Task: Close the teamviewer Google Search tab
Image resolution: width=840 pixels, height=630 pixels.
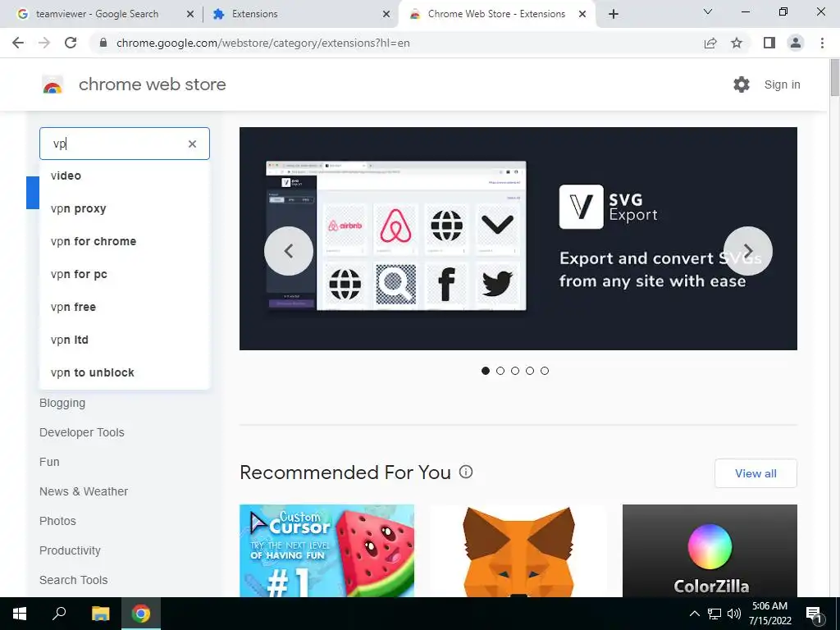Action: click(190, 15)
